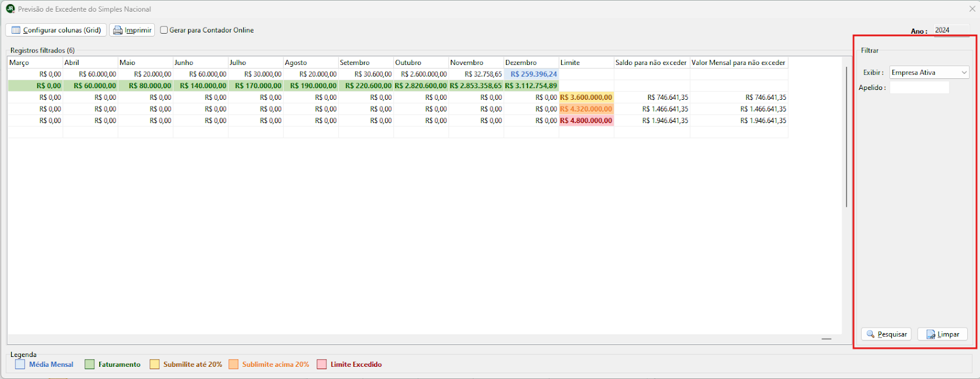Enable Gerar para Contador Online checkbox
This screenshot has width=980, height=379.
(x=164, y=30)
